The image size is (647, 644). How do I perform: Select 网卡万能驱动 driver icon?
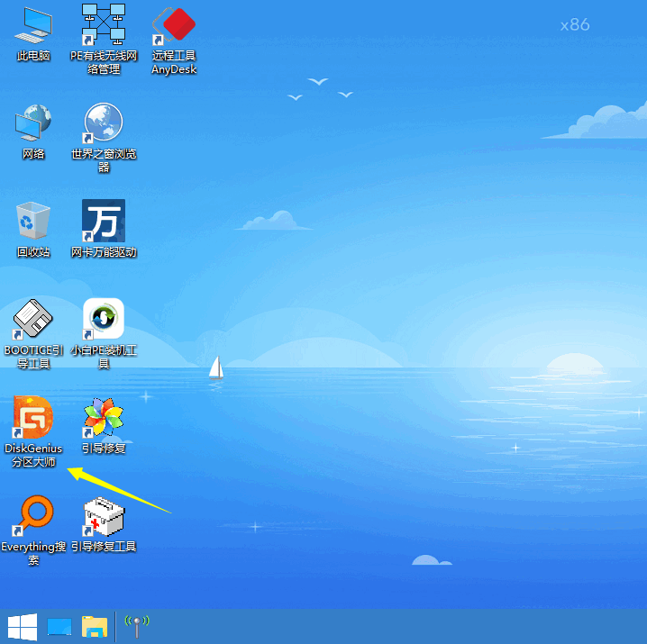[x=104, y=222]
